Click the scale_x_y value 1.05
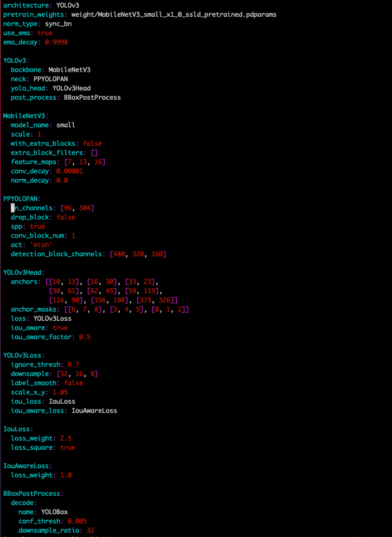392x537 pixels. pyautogui.click(x=60, y=392)
